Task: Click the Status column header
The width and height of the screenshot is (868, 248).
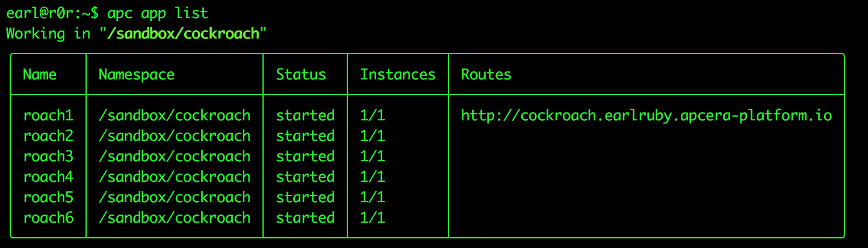Action: (x=301, y=75)
